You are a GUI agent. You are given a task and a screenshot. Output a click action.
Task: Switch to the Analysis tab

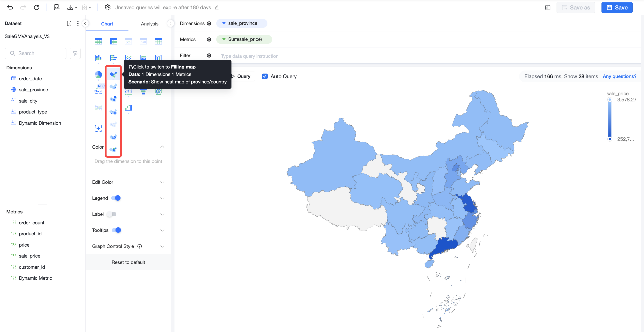pos(149,24)
